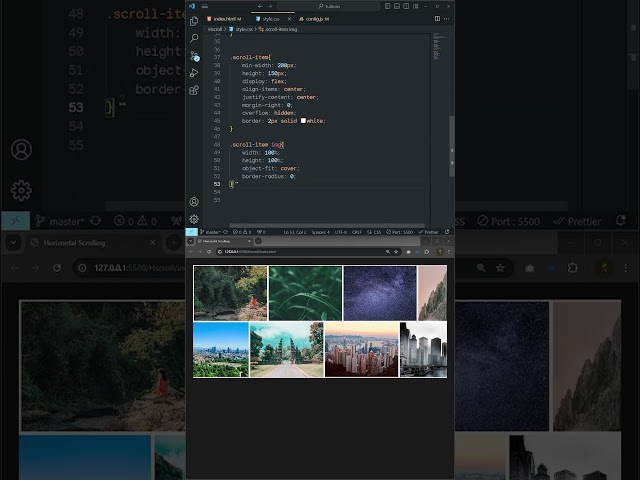The width and height of the screenshot is (640, 480).
Task: Open the editor more actions ellipsis
Action: [x=447, y=19]
